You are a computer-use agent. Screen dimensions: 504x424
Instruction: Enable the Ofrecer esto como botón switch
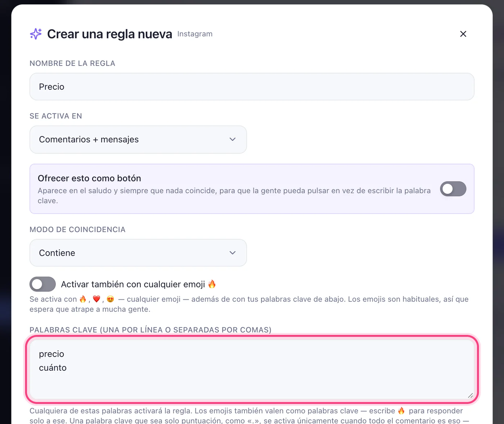453,189
